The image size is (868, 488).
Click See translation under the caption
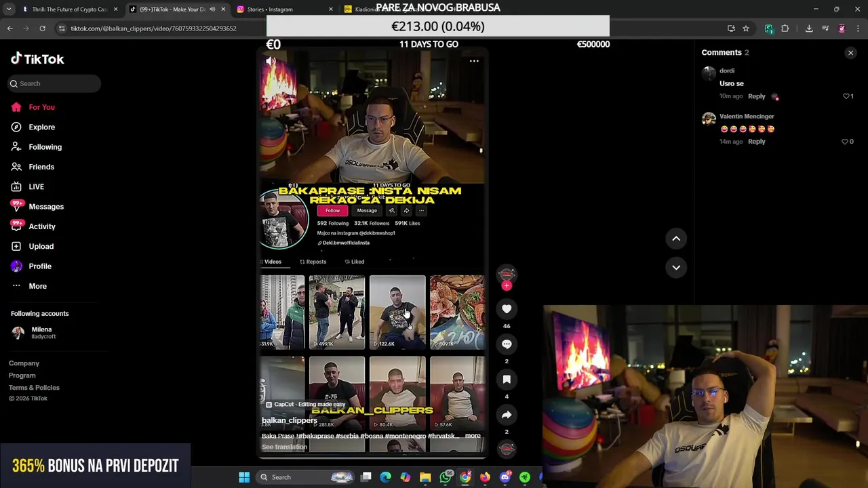(284, 447)
